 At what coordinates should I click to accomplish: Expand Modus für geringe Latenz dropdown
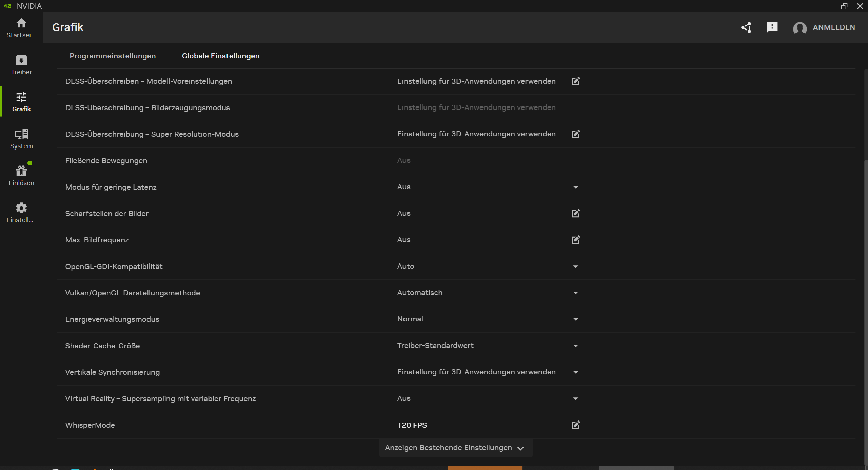tap(575, 187)
